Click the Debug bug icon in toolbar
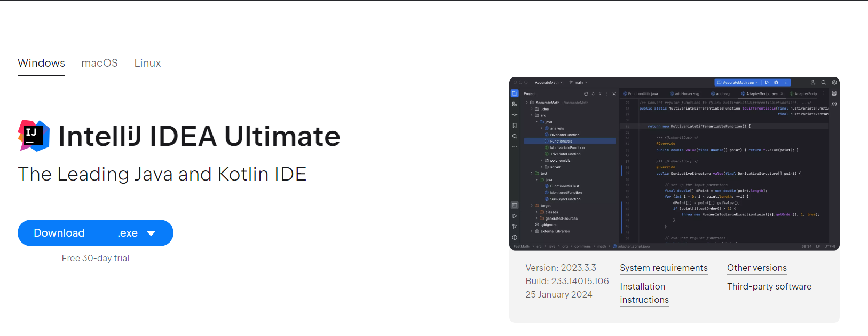Viewport: 868px width, 336px height. 776,83
